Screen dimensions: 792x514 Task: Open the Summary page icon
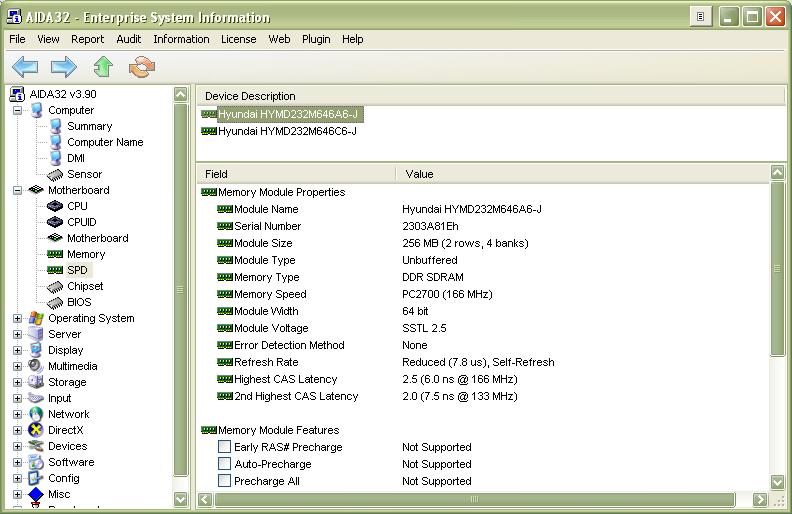coord(56,126)
